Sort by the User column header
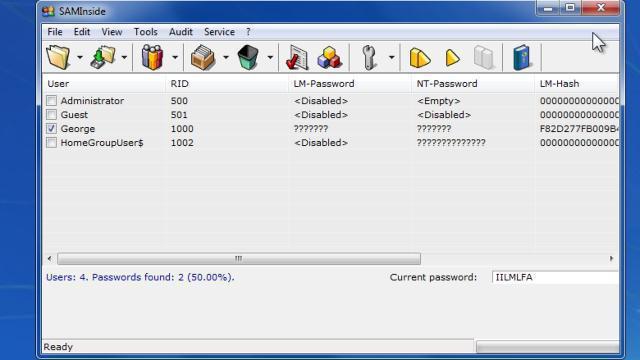The width and height of the screenshot is (640, 360). click(104, 84)
